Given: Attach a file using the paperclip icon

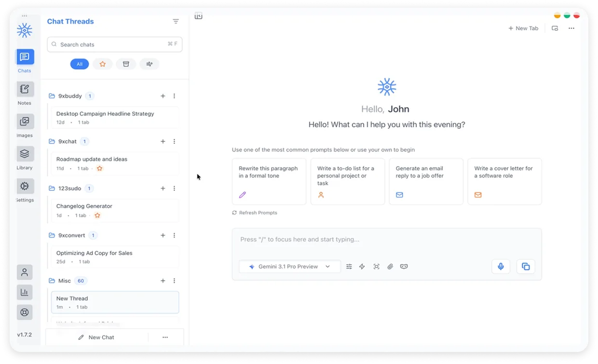Looking at the screenshot, I should (390, 266).
